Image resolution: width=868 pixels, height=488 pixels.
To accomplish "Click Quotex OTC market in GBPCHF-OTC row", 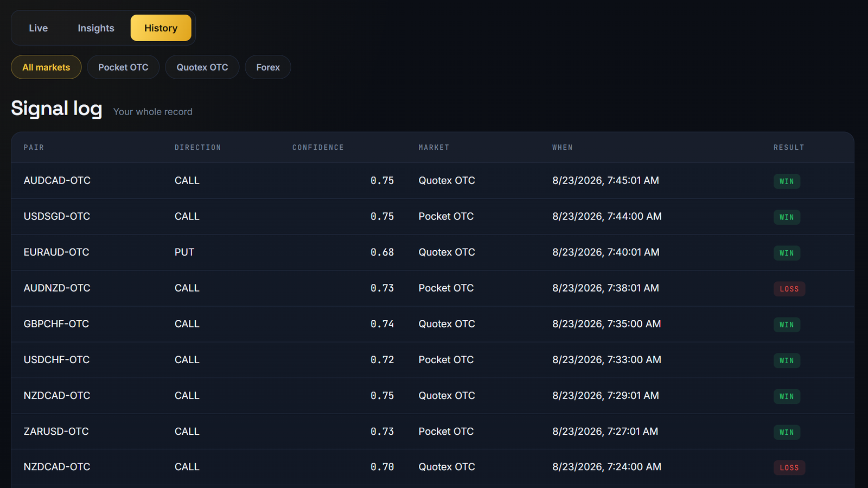I will (446, 324).
